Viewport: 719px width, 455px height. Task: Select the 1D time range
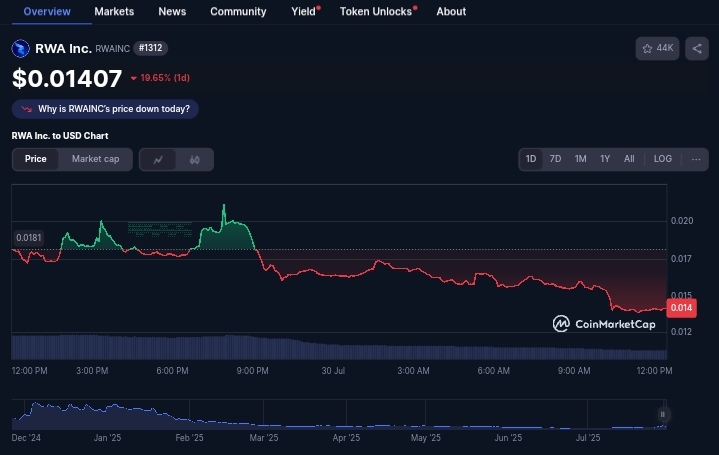tap(531, 159)
